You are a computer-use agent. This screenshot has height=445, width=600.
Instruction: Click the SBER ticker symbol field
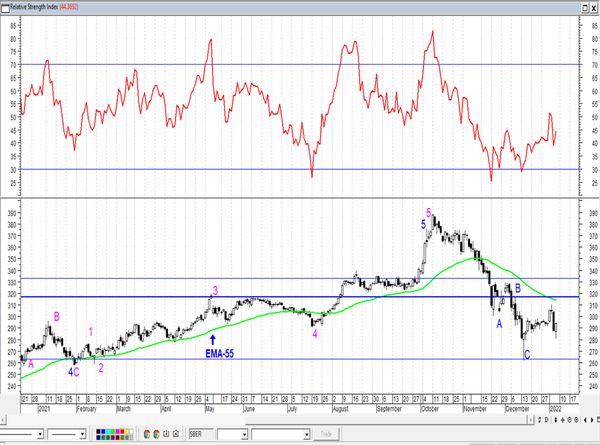coord(201,434)
